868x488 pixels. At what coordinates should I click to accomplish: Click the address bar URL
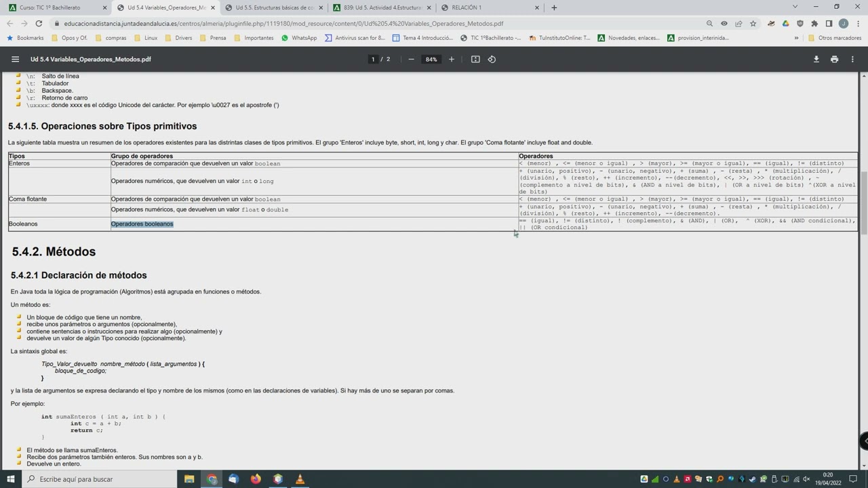pyautogui.click(x=283, y=23)
